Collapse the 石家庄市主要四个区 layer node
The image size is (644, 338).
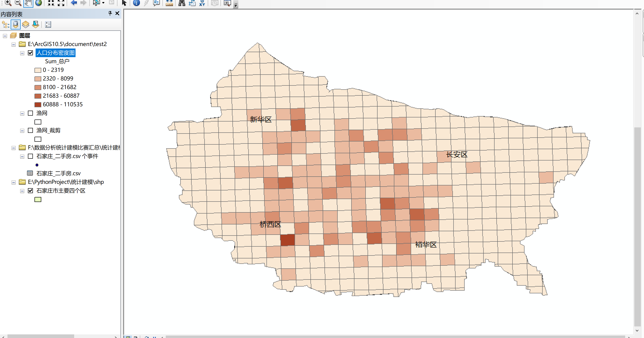(22, 191)
